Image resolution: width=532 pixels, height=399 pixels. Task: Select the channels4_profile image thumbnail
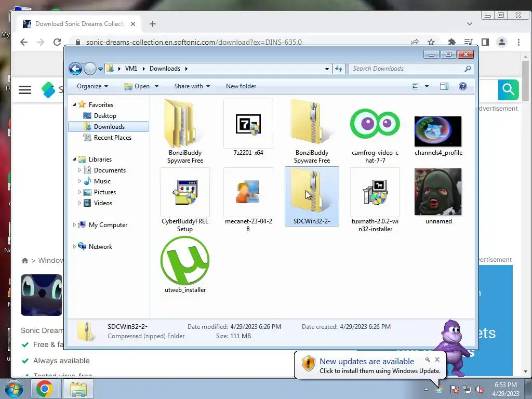click(437, 131)
